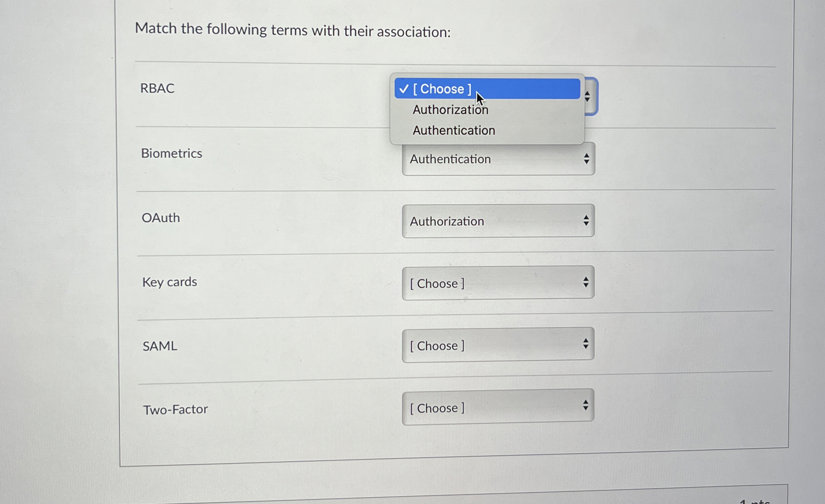The width and height of the screenshot is (825, 504).
Task: Click the stepper arrows on the Biometrics dropdown
Action: pyautogui.click(x=586, y=159)
